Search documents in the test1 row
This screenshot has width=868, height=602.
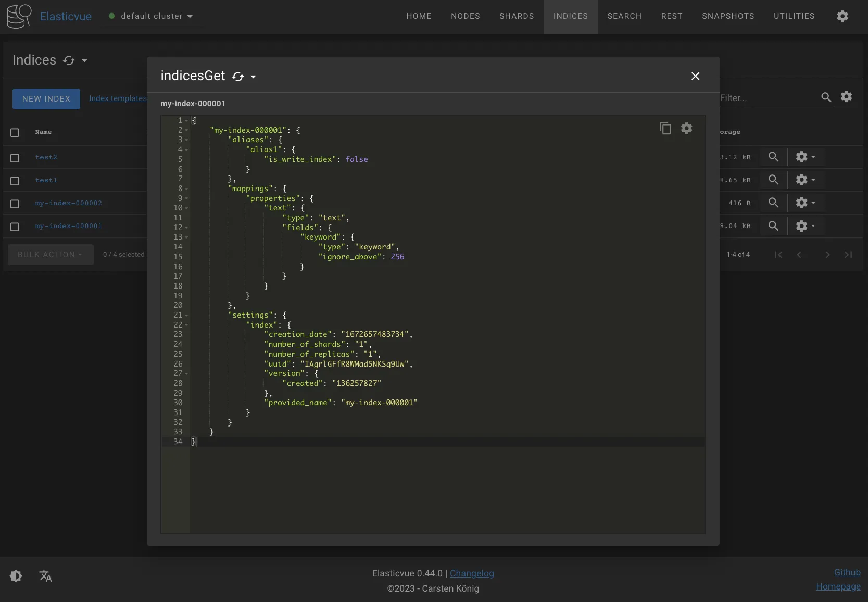(x=774, y=180)
